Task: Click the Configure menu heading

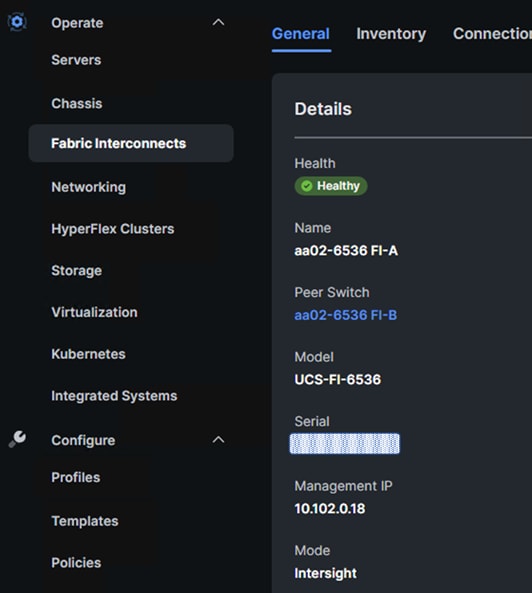Action: tap(83, 440)
